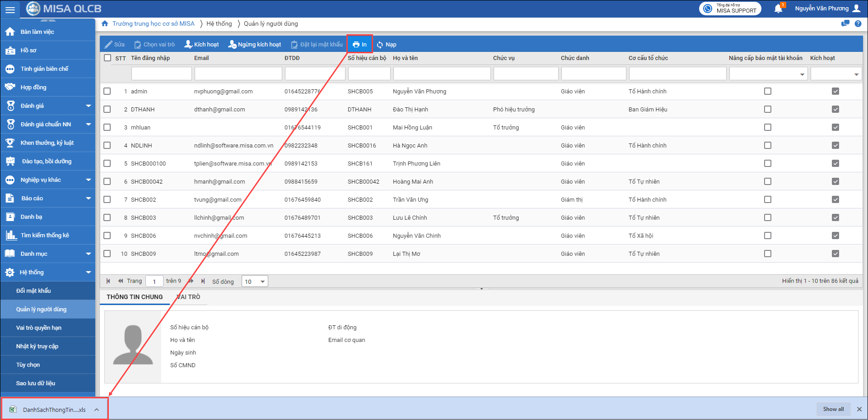The height and width of the screenshot is (420, 868).
Task: Click the Ngừng kích hoạt icon
Action: (232, 44)
